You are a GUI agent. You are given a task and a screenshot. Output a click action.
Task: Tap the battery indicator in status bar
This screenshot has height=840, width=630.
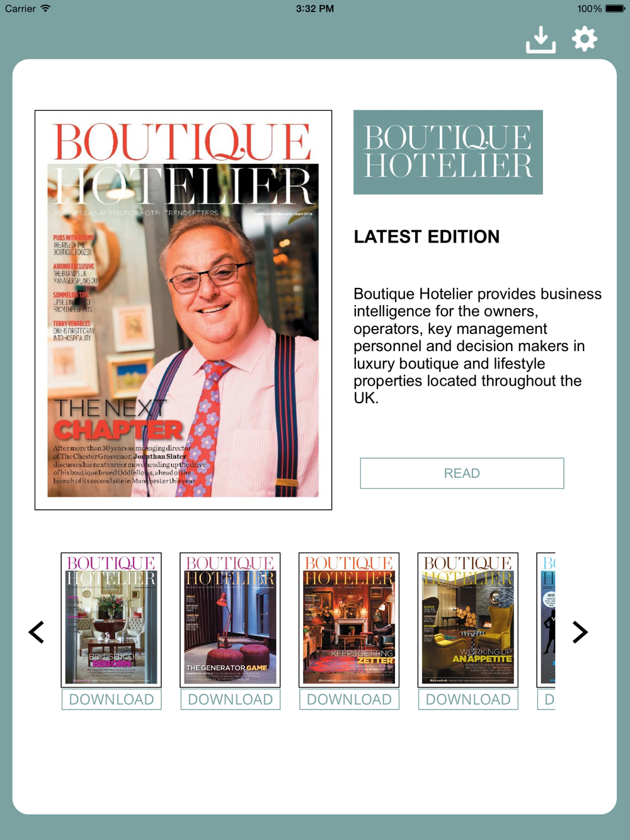[615, 9]
